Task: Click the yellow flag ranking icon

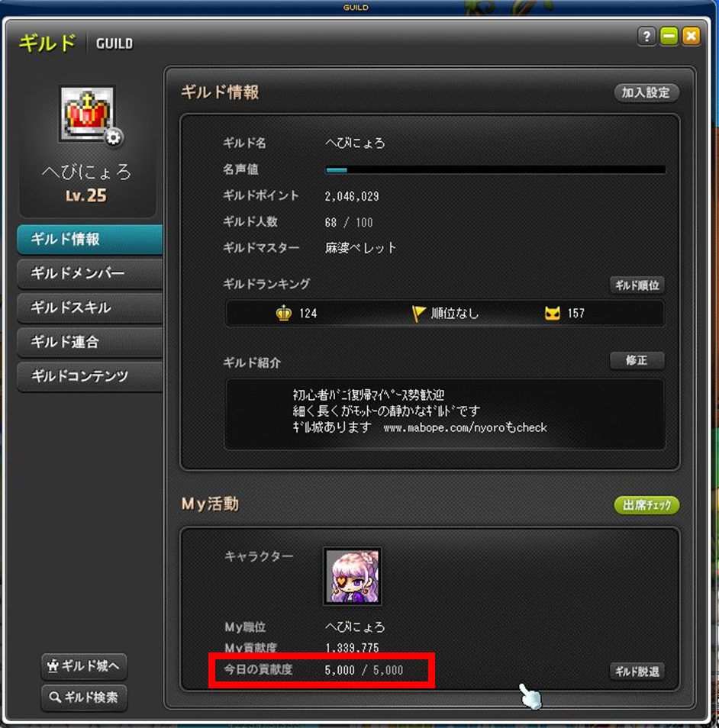Action: pos(418,314)
